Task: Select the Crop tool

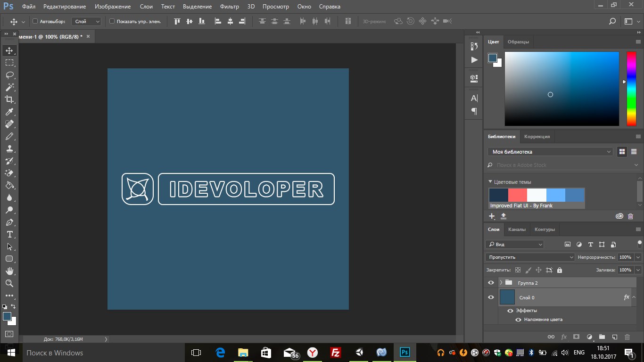Action: coord(9,99)
